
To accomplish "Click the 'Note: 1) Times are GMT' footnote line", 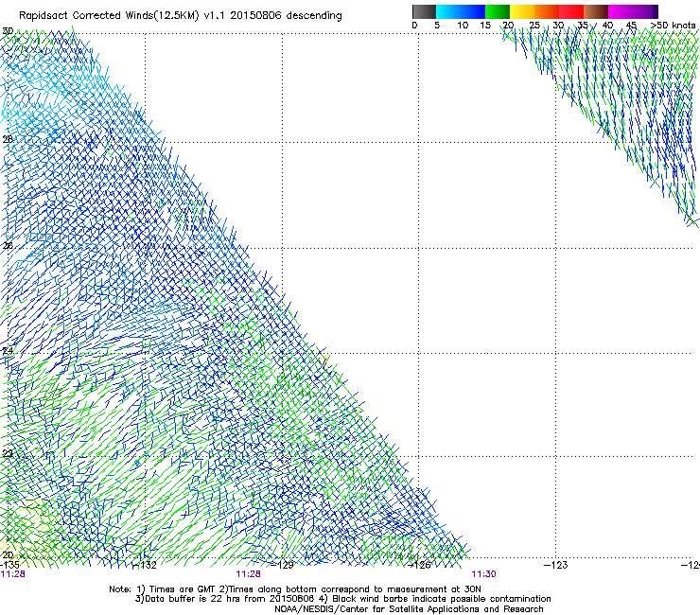I will tap(295, 589).
